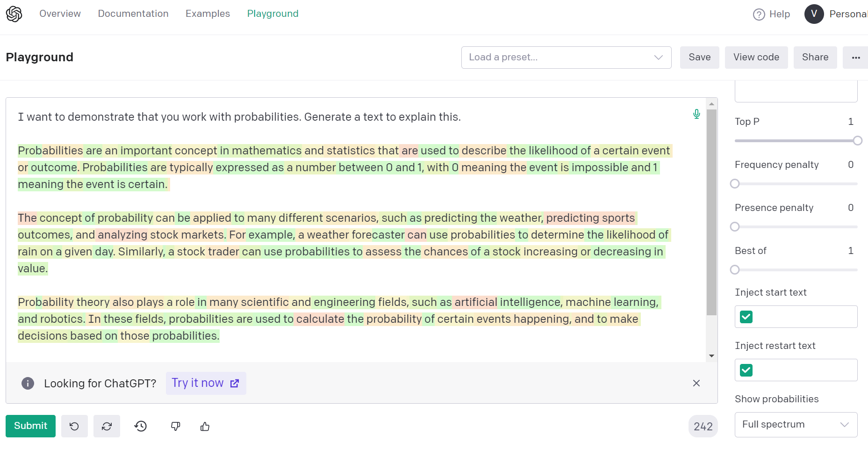Dismiss the ChatGPT banner with X

[696, 383]
